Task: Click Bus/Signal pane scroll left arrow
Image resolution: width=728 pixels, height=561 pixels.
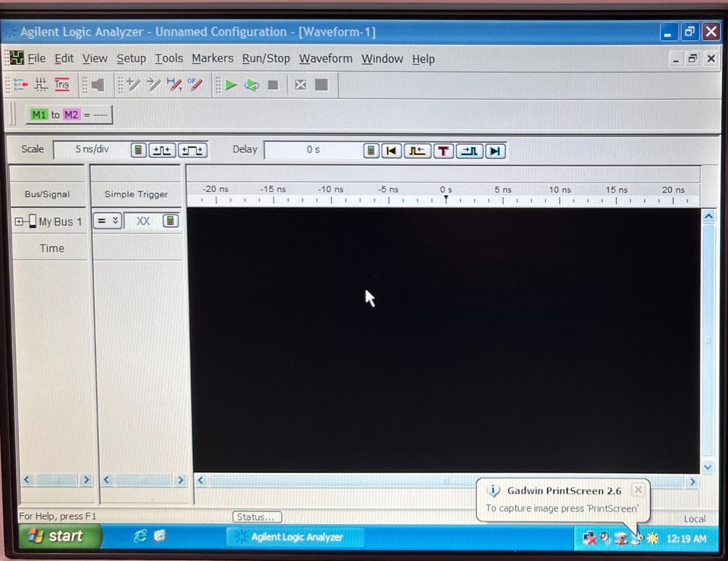Action: [26, 480]
